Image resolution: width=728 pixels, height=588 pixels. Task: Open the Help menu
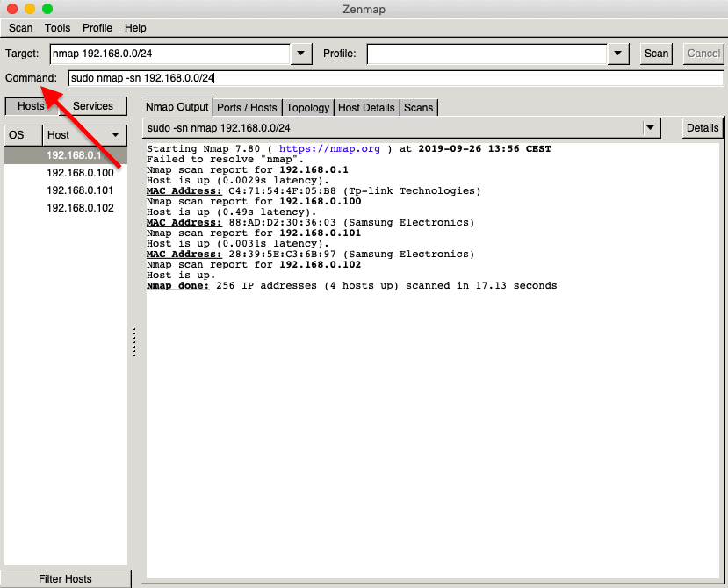coord(135,28)
